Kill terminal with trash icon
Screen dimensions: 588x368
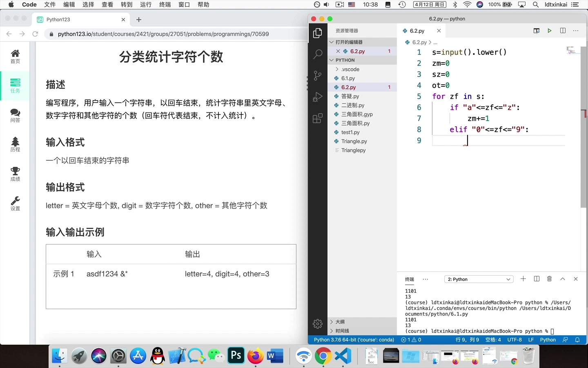pyautogui.click(x=550, y=279)
